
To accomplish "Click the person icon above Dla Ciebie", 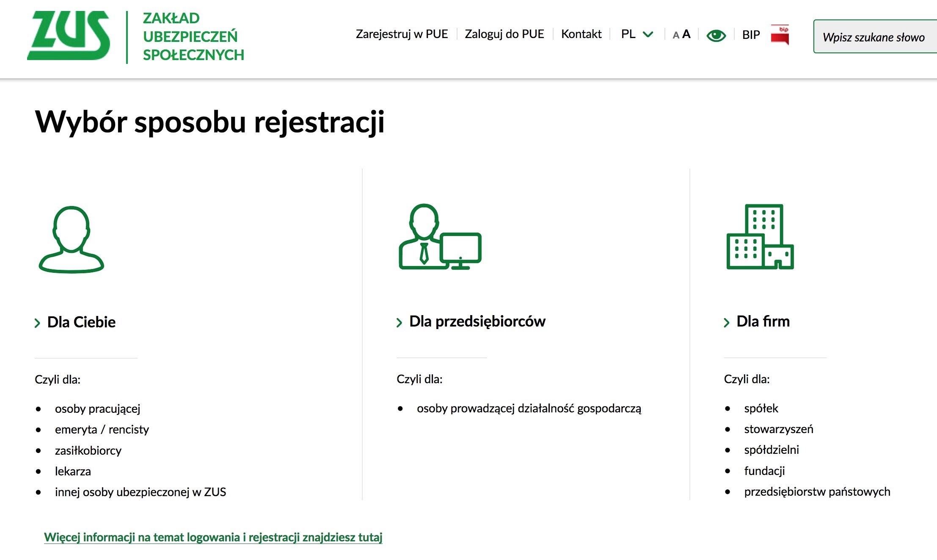I will [x=71, y=239].
